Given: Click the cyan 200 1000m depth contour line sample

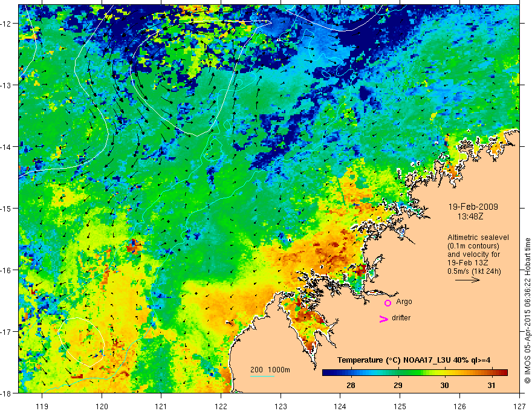Looking at the screenshot, I should click(262, 376).
